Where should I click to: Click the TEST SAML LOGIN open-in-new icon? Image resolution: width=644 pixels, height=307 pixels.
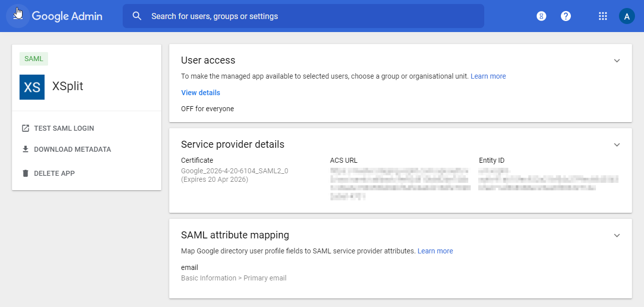(26, 128)
